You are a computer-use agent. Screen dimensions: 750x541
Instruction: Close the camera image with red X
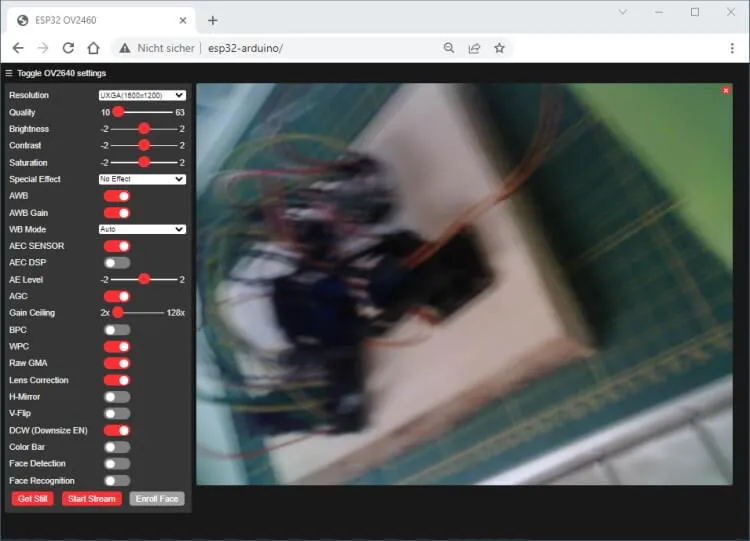click(726, 91)
